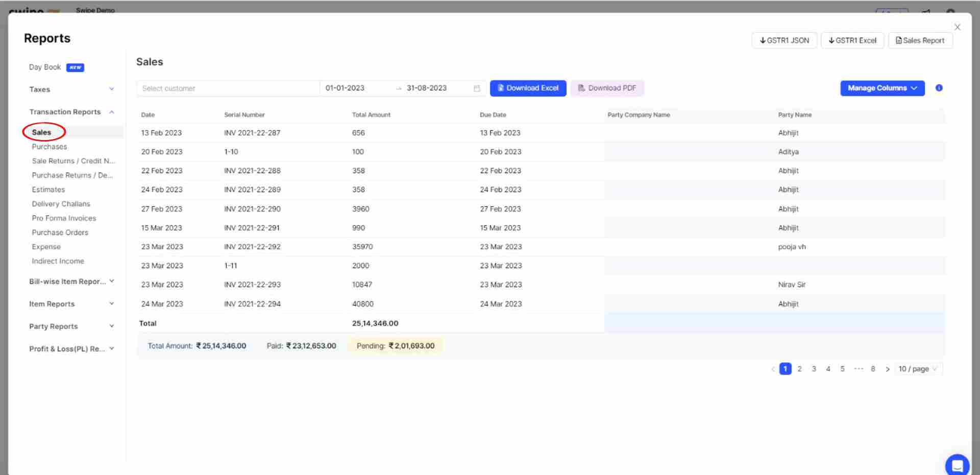The width and height of the screenshot is (980, 475).
Task: Click party name pooja vh
Action: [792, 247]
